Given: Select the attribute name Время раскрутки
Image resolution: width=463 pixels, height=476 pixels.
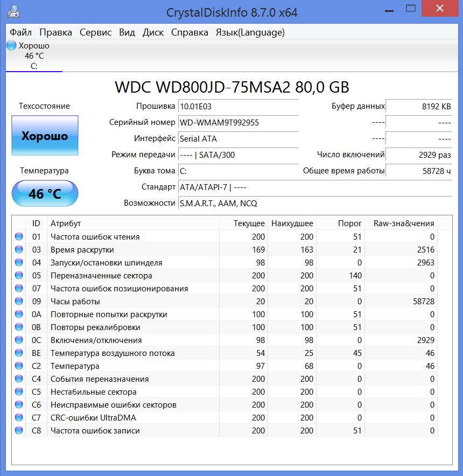Looking at the screenshot, I should pos(82,250).
